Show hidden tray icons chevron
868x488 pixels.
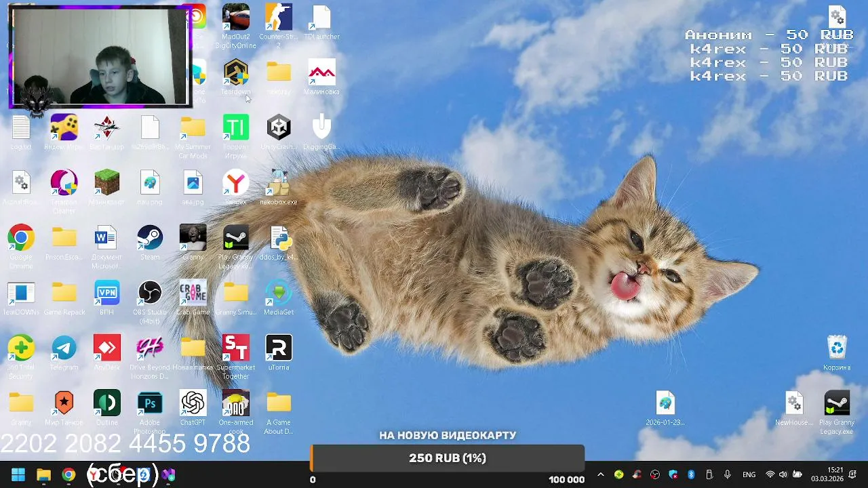point(600,474)
